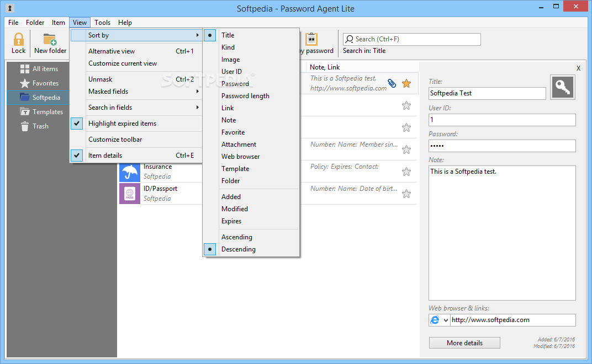Open the Favorites folder in the sidebar
The height and width of the screenshot is (364, 592).
39,83
